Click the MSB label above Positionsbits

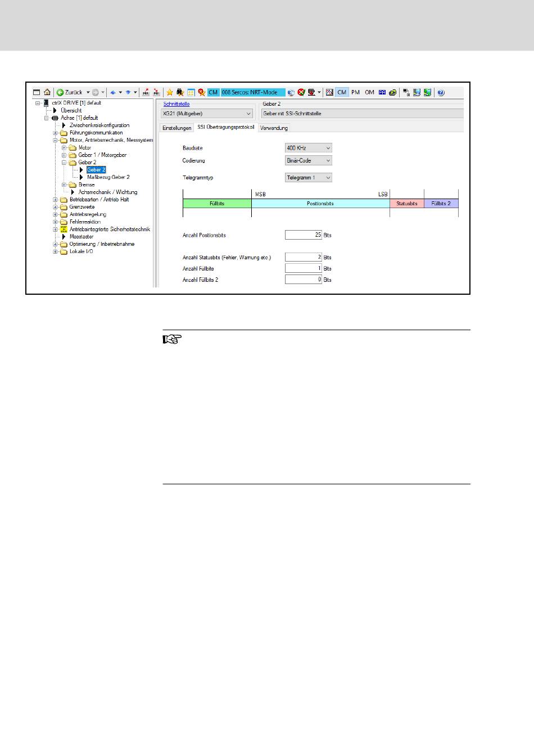point(260,194)
